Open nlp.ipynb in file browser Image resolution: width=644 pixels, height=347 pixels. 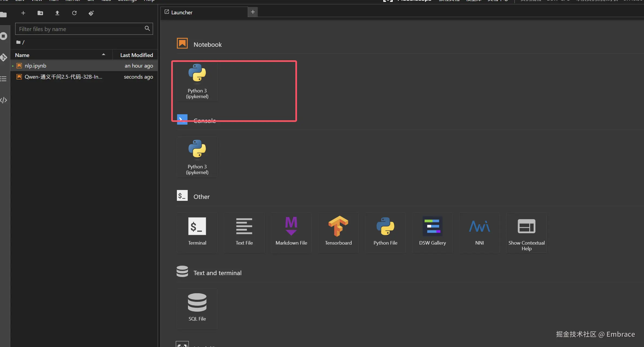35,66
